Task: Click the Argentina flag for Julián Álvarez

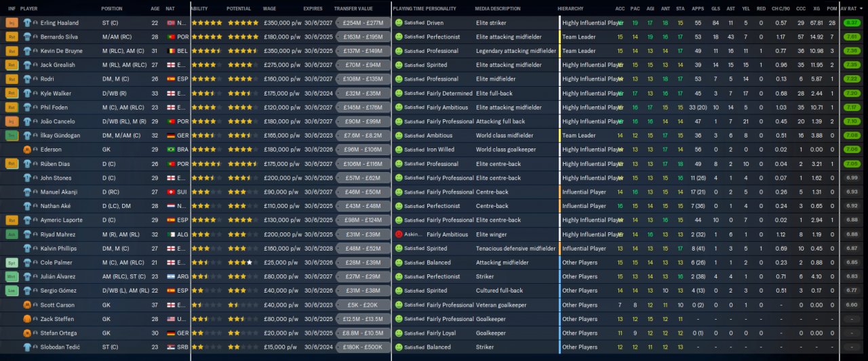Action: pos(170,276)
